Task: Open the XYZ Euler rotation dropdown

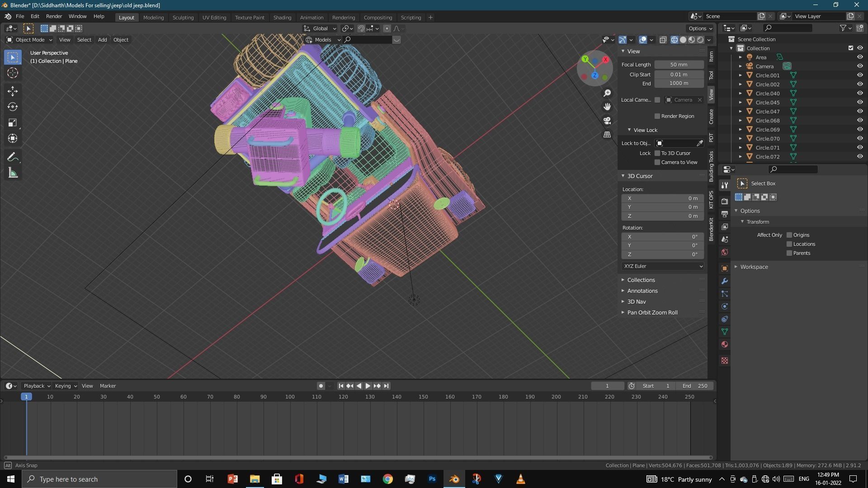Action: (663, 266)
